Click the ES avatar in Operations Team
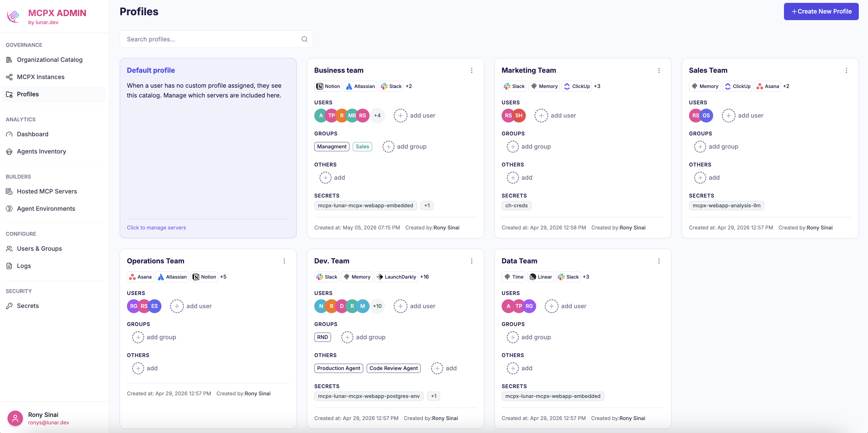This screenshot has height=433, width=868. [x=155, y=306]
